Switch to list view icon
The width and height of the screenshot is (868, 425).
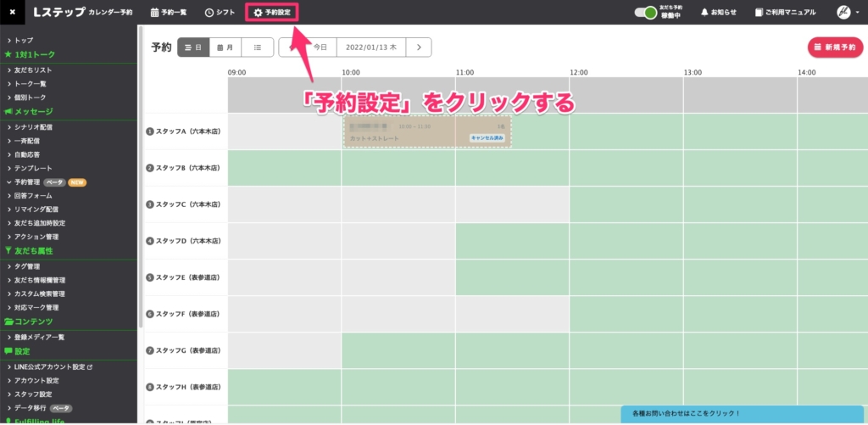(x=258, y=48)
